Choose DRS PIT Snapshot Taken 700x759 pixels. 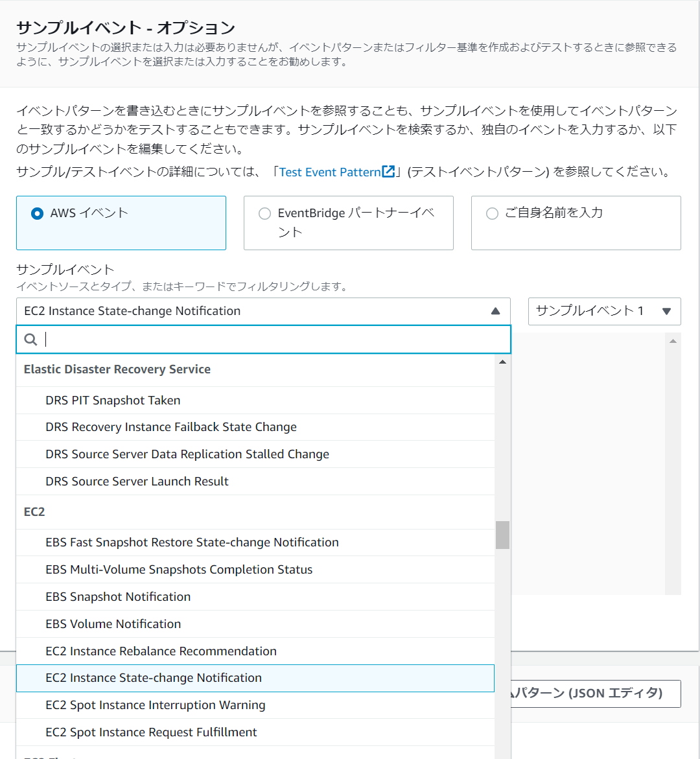click(255, 401)
